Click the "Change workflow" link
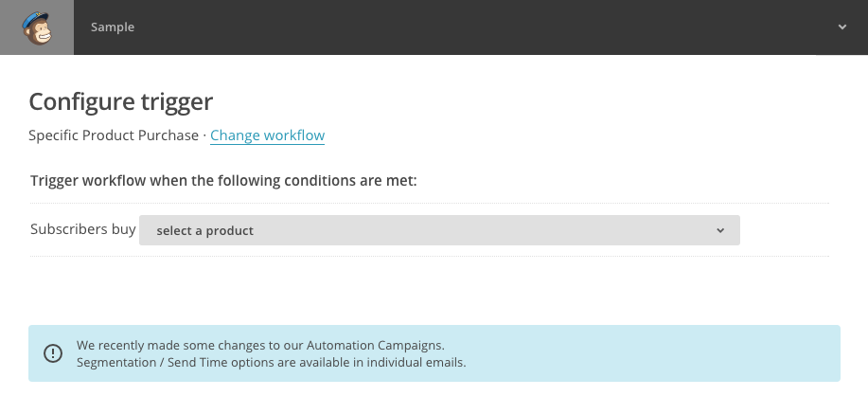Viewport: 868px width, 414px height. pos(267,135)
